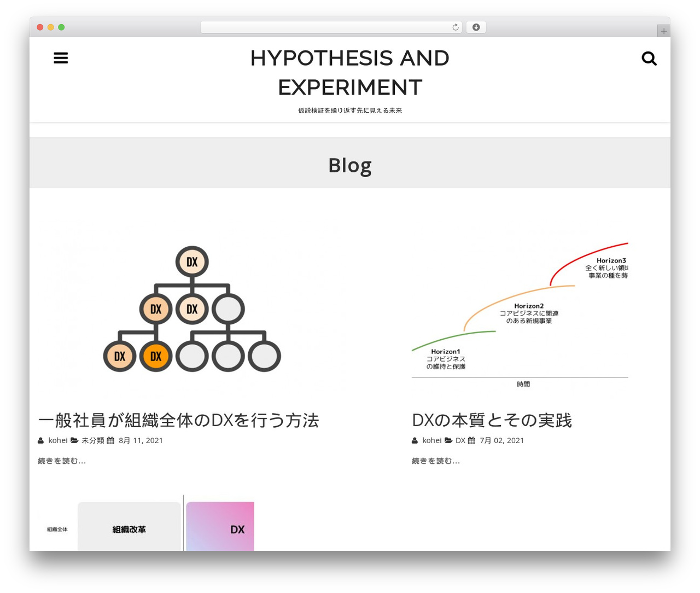Image resolution: width=700 pixels, height=593 pixels.
Task: Open the 未分類 category
Action: (92, 440)
